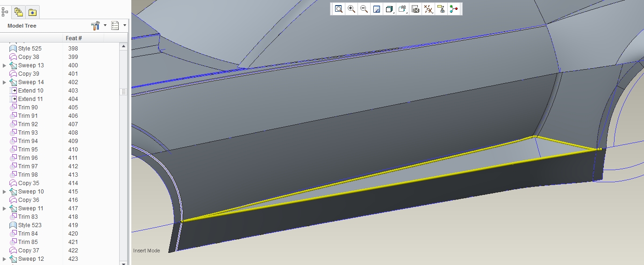Click the Style 525 surface icon

coord(14,49)
